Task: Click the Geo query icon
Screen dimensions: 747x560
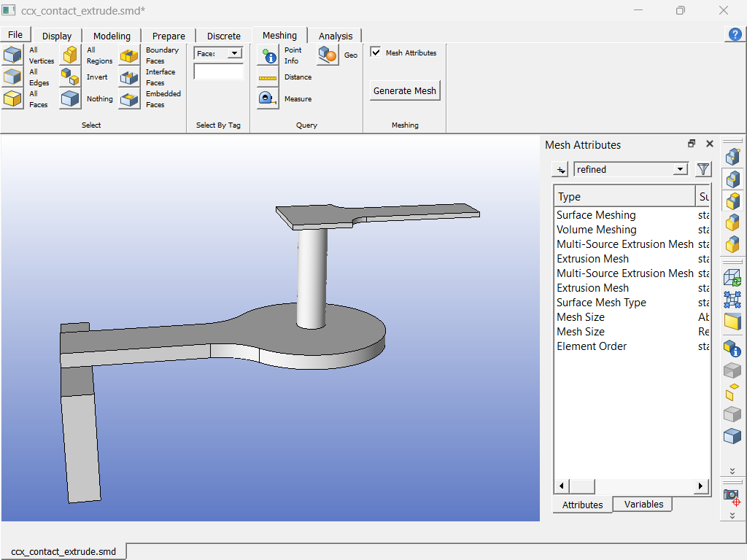Action: (328, 55)
